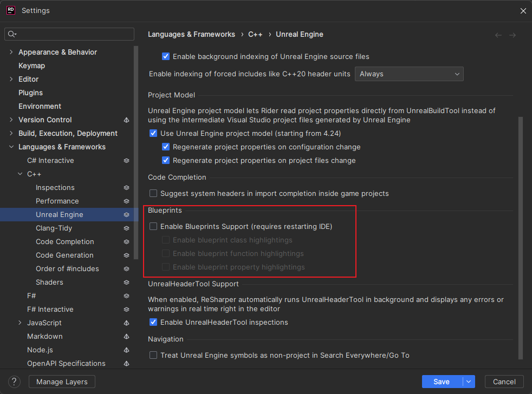Expand Build, Execution, Deployment section

(11, 133)
